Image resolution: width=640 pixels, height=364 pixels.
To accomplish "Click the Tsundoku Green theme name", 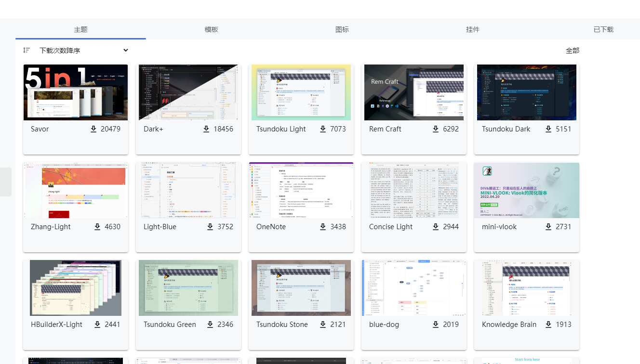I will [170, 325].
